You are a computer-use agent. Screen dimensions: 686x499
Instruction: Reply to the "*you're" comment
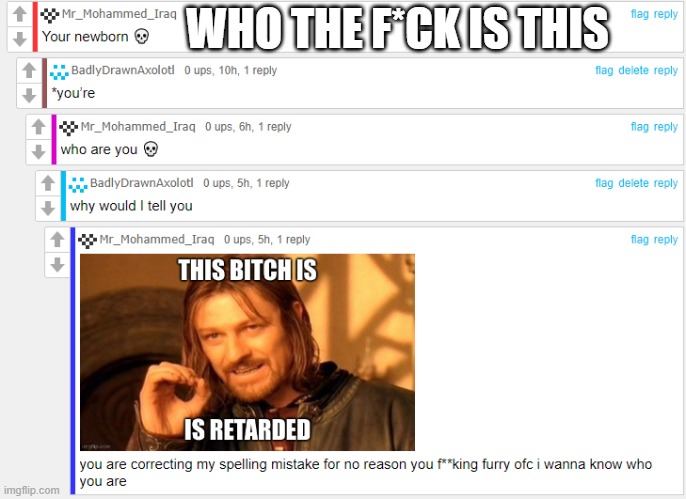coord(665,70)
